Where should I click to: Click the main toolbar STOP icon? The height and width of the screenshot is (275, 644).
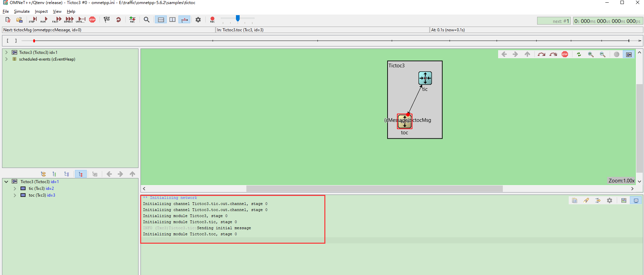[92, 20]
